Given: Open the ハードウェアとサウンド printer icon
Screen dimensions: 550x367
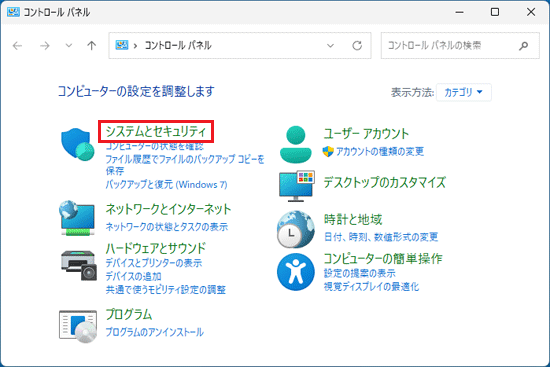Looking at the screenshot, I should (x=79, y=265).
